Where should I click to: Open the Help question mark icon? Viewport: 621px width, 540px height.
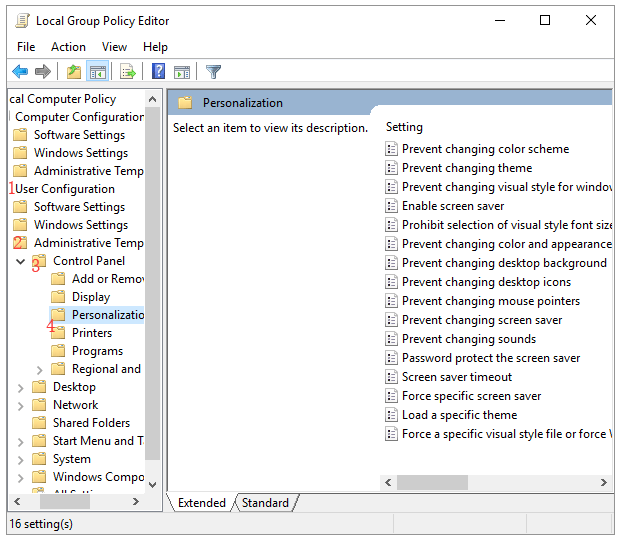pos(158,72)
